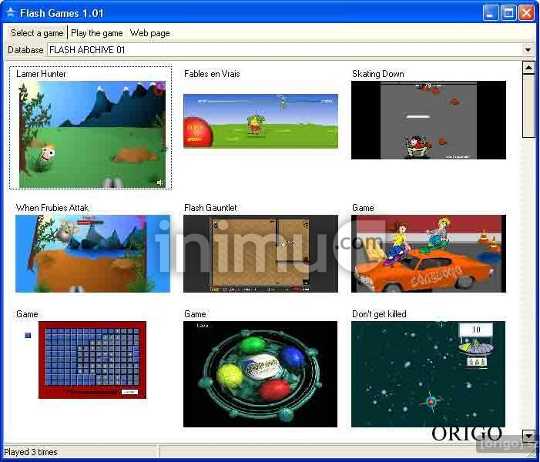Minimize the Flash Games window

490,13
